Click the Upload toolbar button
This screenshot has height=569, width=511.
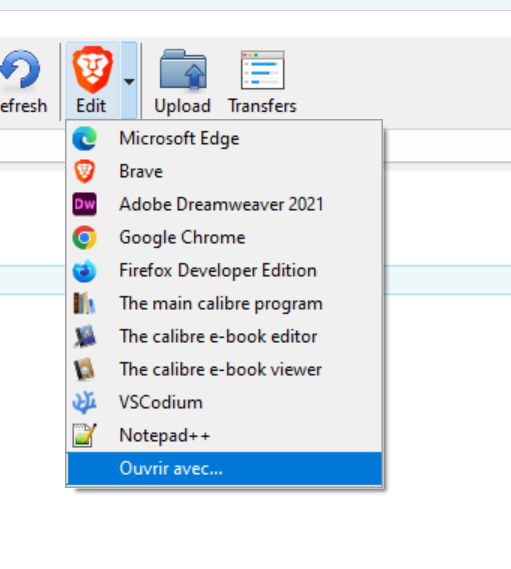183,82
